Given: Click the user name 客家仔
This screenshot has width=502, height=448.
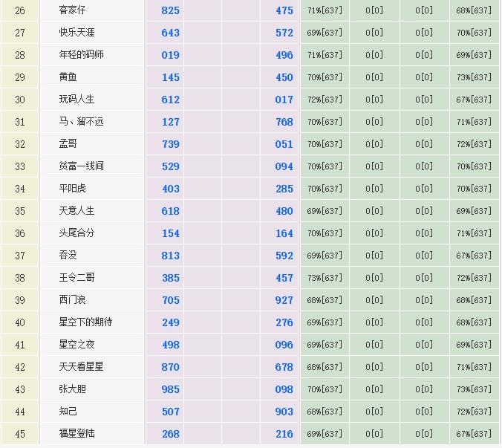Looking at the screenshot, I should coord(73,10).
